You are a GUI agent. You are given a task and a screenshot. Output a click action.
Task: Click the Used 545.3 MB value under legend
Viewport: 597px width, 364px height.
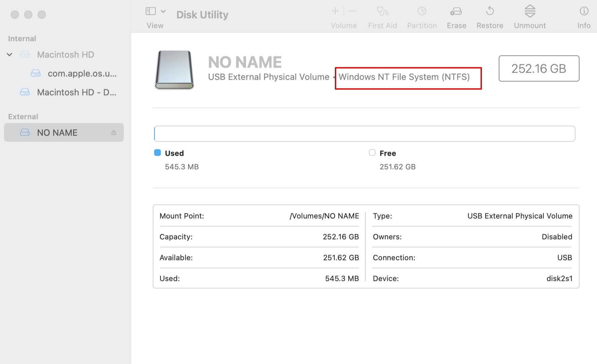pos(182,167)
